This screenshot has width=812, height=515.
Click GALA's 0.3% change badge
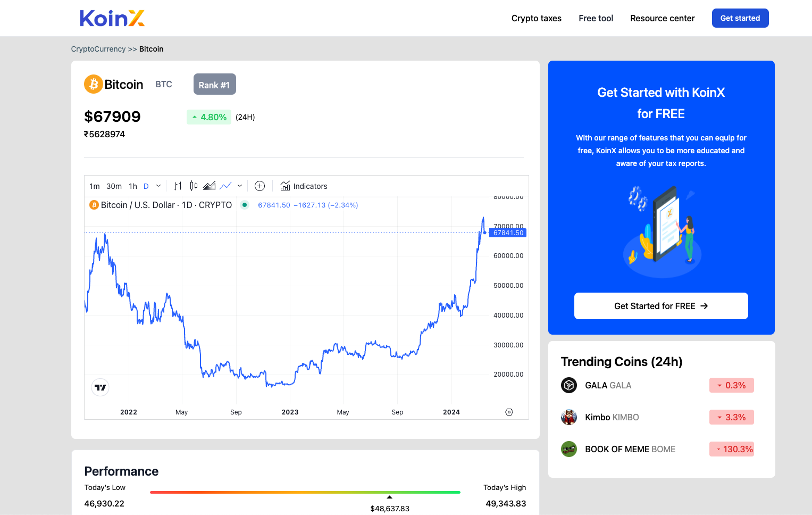[x=732, y=385]
